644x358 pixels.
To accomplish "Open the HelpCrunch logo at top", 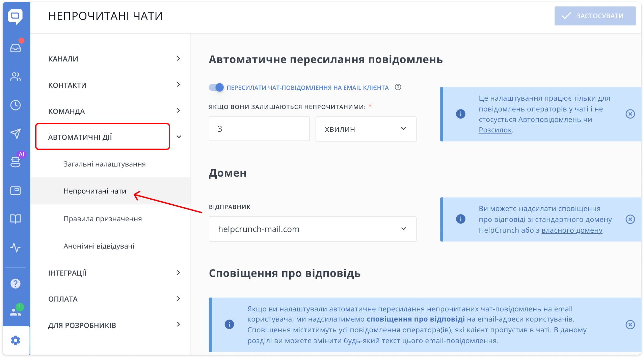I will point(16,16).
